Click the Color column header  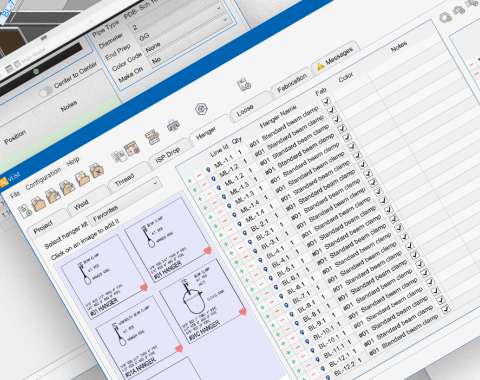click(346, 77)
